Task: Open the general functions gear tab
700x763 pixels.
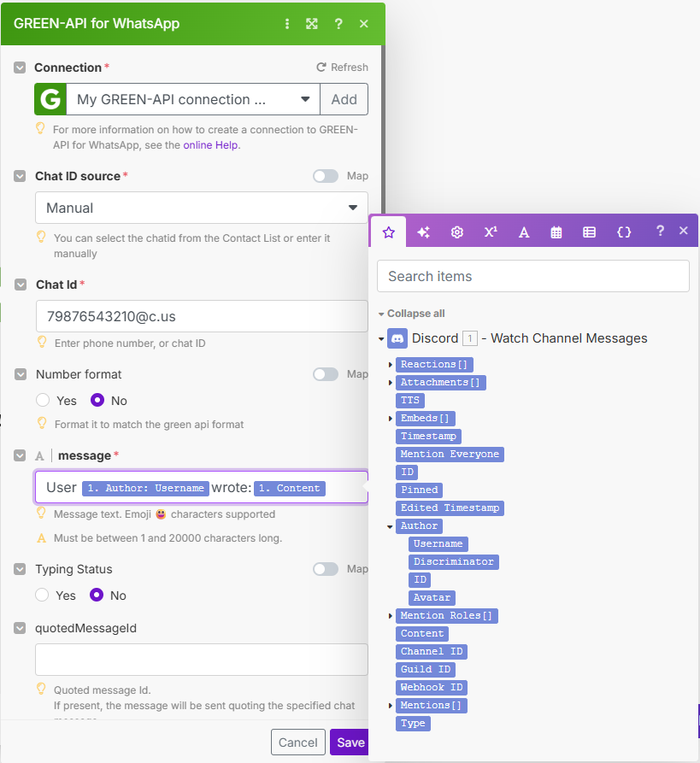Action: [x=457, y=232]
